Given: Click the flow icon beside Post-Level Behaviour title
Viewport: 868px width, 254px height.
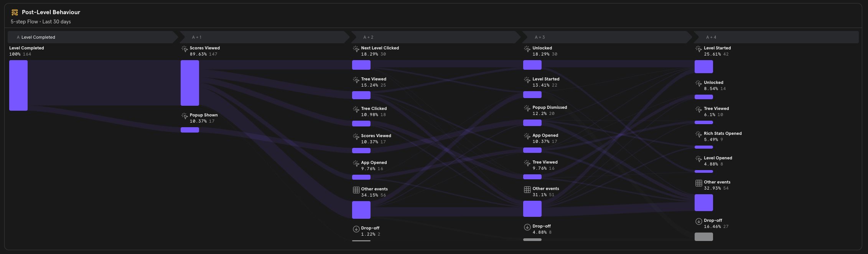Looking at the screenshot, I should point(15,13).
